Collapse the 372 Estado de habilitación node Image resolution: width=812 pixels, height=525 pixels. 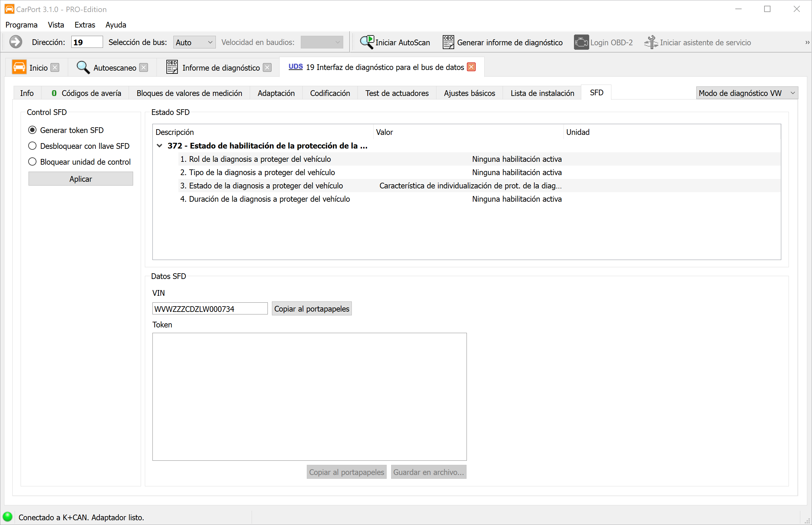coord(159,146)
